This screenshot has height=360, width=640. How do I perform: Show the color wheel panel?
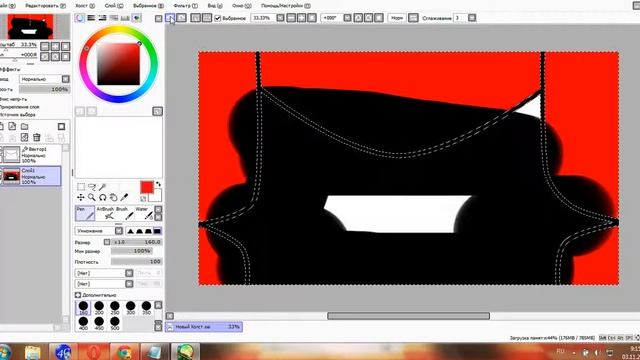(80, 18)
